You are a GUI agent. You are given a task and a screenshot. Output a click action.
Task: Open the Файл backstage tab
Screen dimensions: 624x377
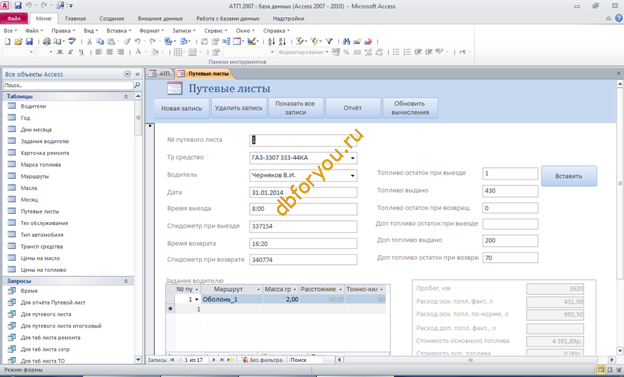pos(14,18)
